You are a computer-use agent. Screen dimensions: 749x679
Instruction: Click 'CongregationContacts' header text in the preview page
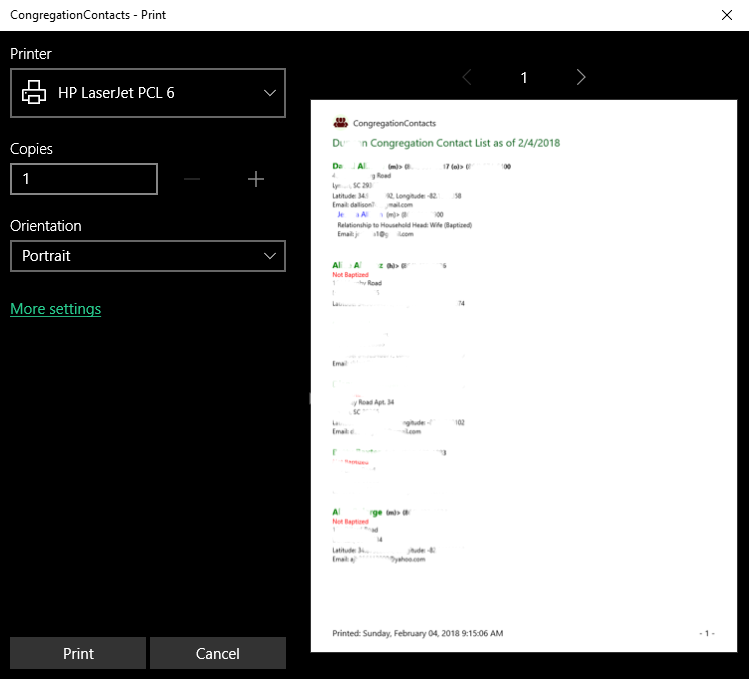pyautogui.click(x=395, y=123)
